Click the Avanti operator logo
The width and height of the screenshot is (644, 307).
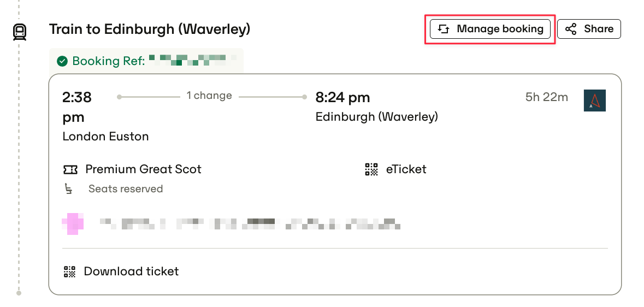tap(594, 101)
